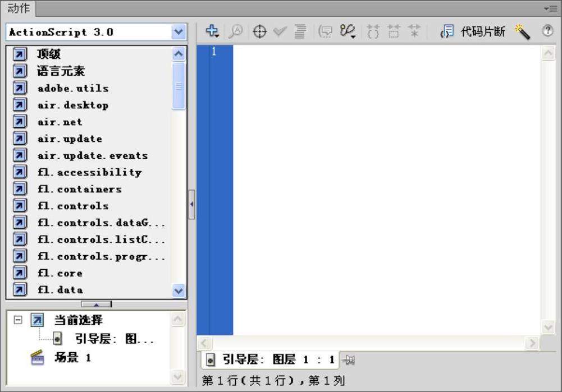Viewport: 562px width, 392px height.
Task: Open the fl.accessibility package
Action: pos(90,172)
